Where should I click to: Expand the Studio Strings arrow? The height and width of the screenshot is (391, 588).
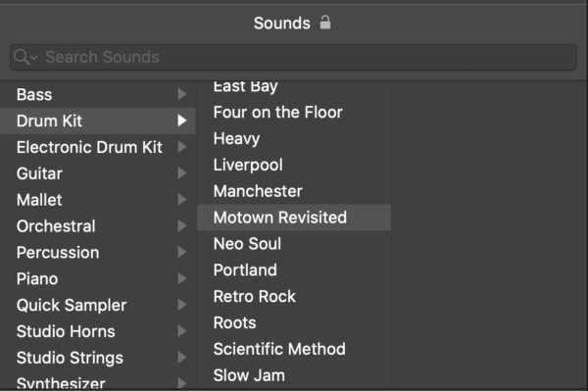182,358
